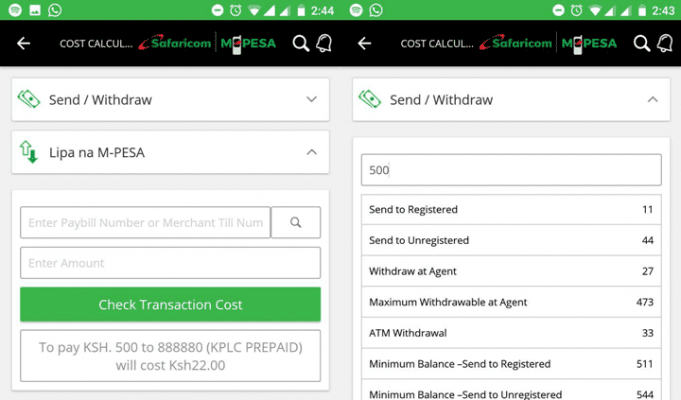Expand Send / Withdraw chevron on left screen
Image resolution: width=681 pixels, height=400 pixels.
[x=311, y=99]
